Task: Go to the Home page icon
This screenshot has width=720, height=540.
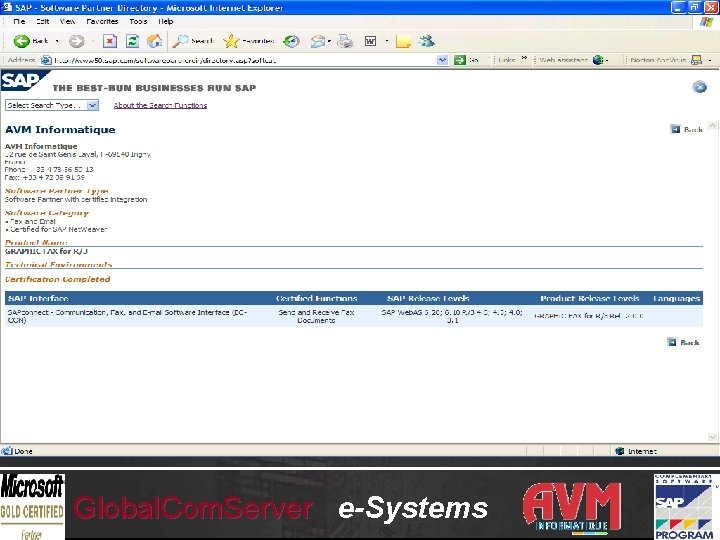Action: point(155,41)
